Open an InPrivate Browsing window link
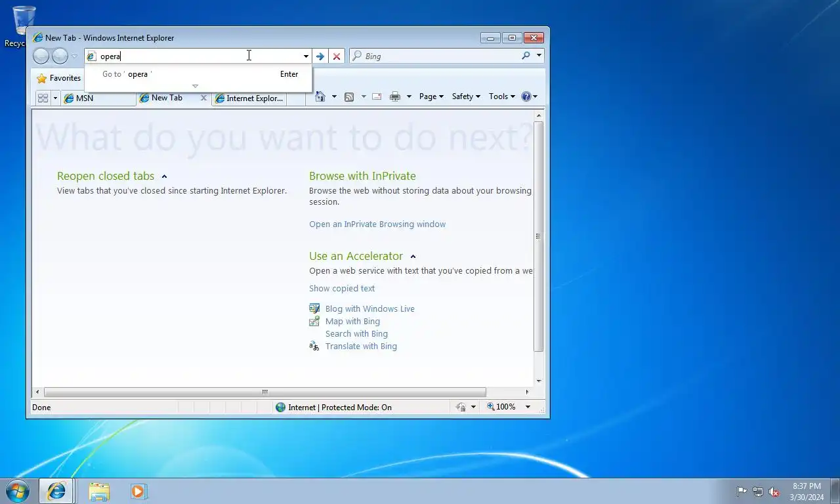The width and height of the screenshot is (840, 504). click(x=377, y=224)
